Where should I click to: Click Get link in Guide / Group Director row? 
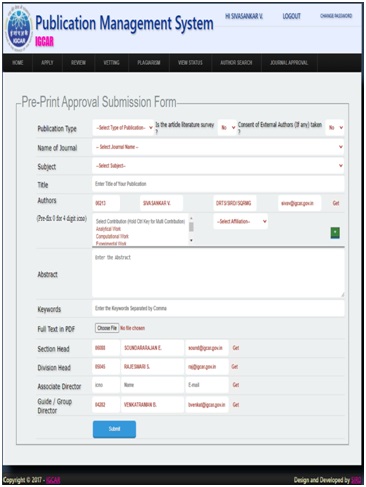click(x=236, y=405)
